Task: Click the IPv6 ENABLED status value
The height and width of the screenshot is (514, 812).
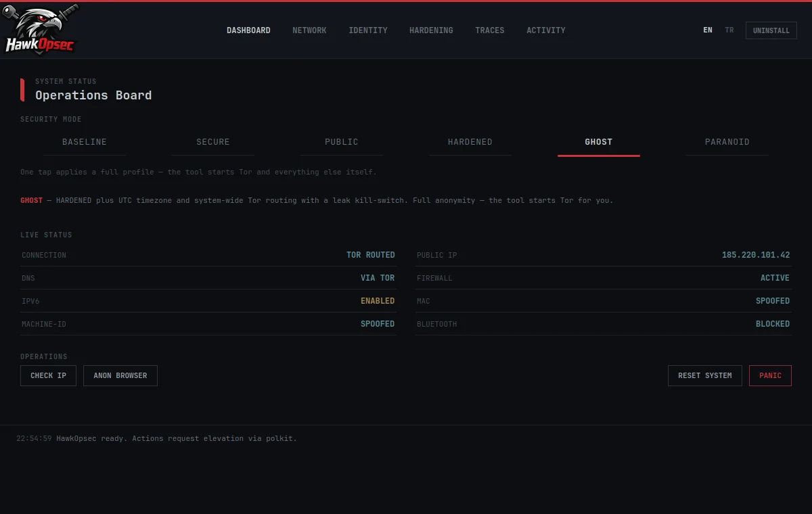Action: 378,301
